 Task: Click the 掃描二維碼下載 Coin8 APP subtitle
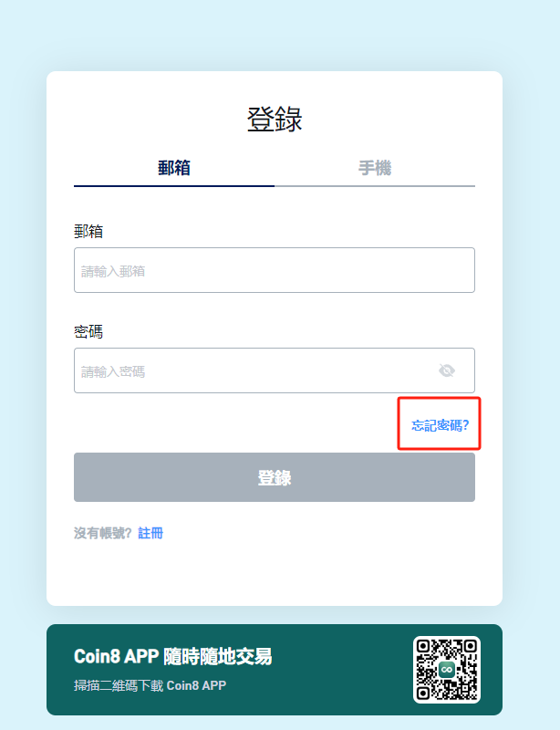coord(150,686)
